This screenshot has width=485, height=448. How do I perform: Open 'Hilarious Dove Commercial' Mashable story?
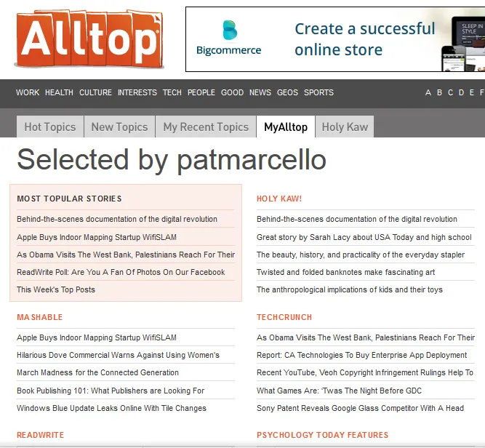pos(118,355)
